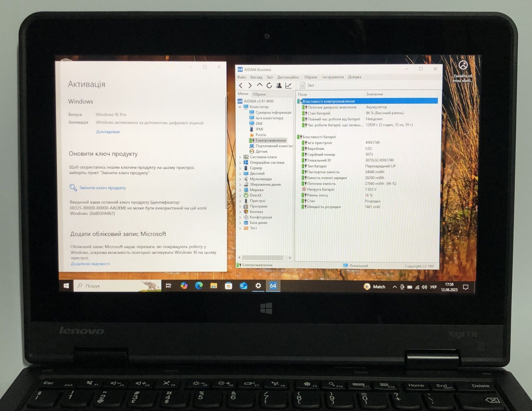Open the user manager icon in toolbar
The image size is (532, 411).
tap(279, 86)
